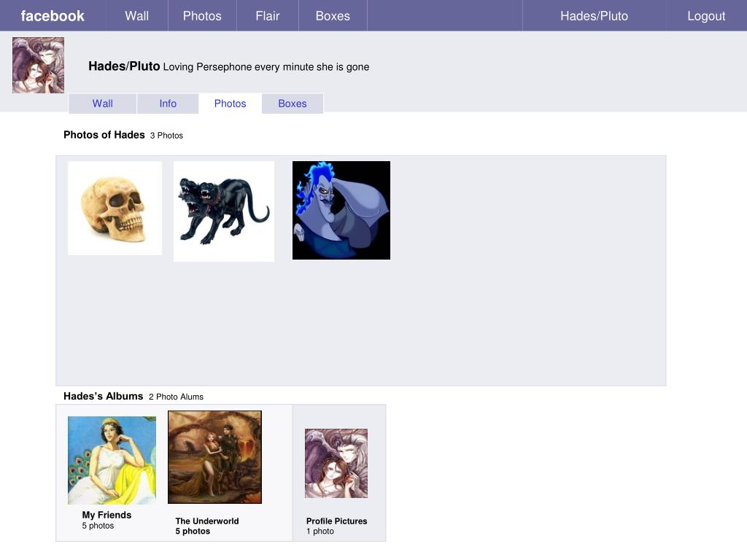Open Boxes in the top navigation bar
This screenshot has width=747, height=560.
click(x=333, y=16)
